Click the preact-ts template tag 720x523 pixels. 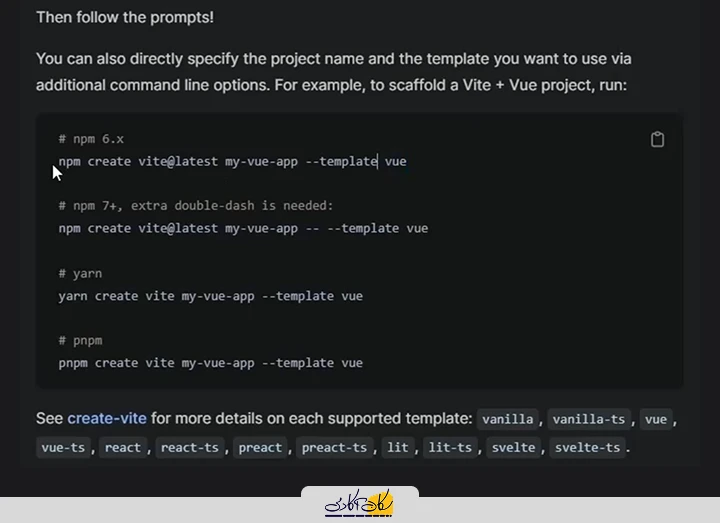tap(334, 447)
